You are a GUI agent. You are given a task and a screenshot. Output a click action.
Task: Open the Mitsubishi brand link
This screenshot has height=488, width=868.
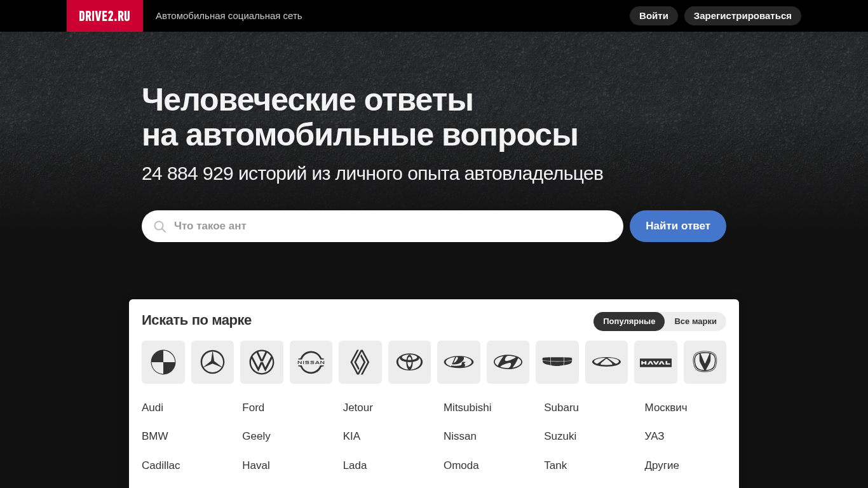pyautogui.click(x=468, y=408)
